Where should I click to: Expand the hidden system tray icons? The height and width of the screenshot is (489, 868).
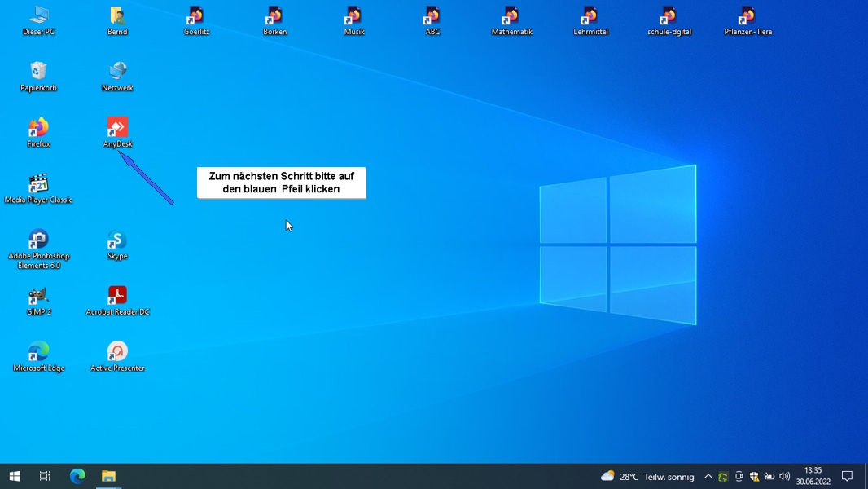tap(708, 477)
